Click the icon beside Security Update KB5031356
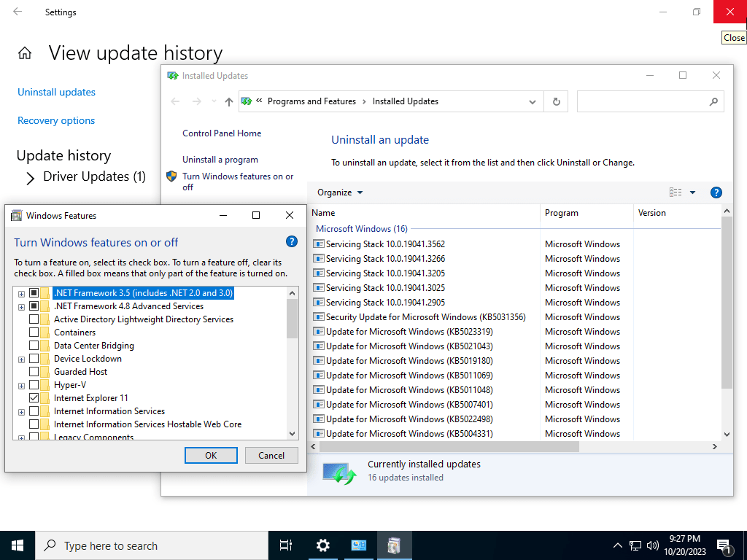This screenshot has height=560, width=747. (318, 316)
